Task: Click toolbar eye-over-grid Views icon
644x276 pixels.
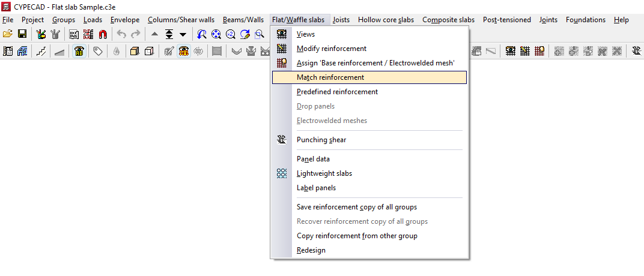Action: click(x=511, y=51)
